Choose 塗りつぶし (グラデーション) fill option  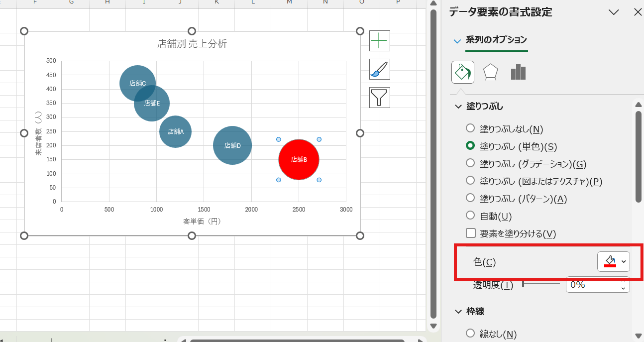(x=470, y=163)
